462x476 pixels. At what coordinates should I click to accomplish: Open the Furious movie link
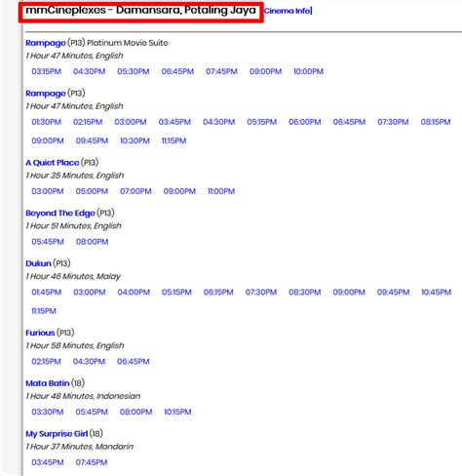click(40, 333)
